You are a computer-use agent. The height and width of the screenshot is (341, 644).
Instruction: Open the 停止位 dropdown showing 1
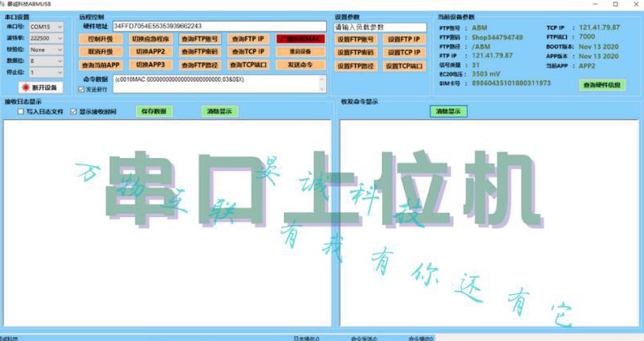[x=46, y=72]
